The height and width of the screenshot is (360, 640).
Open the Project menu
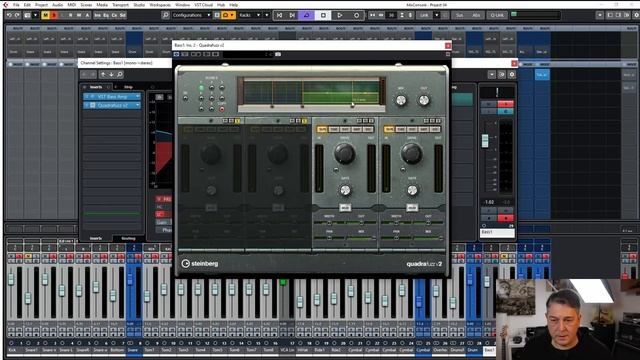[41, 4]
